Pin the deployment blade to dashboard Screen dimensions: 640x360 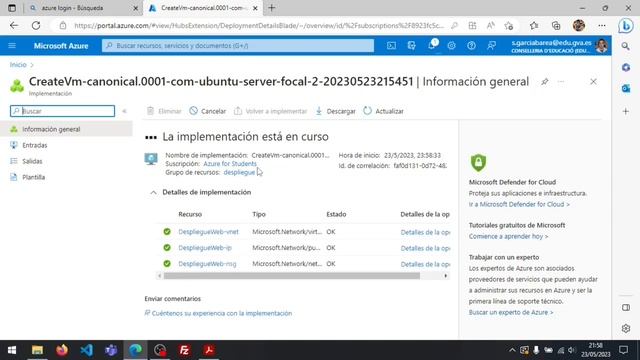[x=544, y=82]
